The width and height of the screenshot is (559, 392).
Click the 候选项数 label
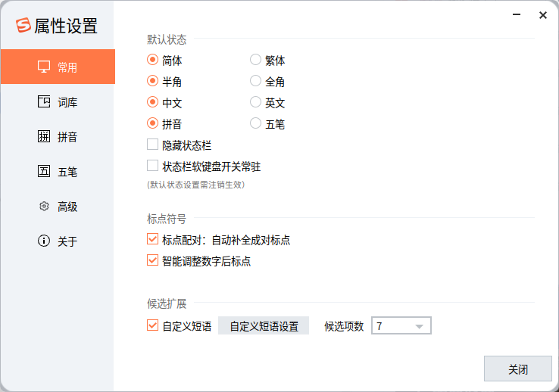click(x=344, y=325)
